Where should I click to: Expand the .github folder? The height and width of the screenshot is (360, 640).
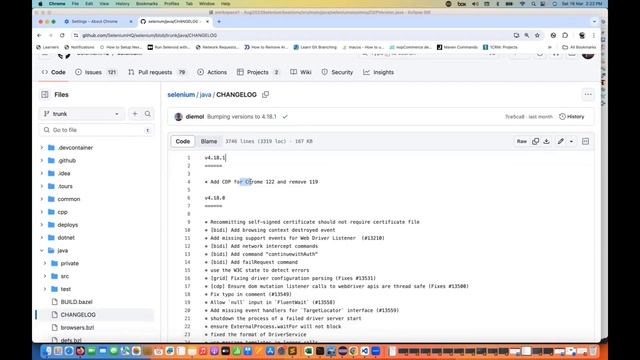(x=42, y=161)
